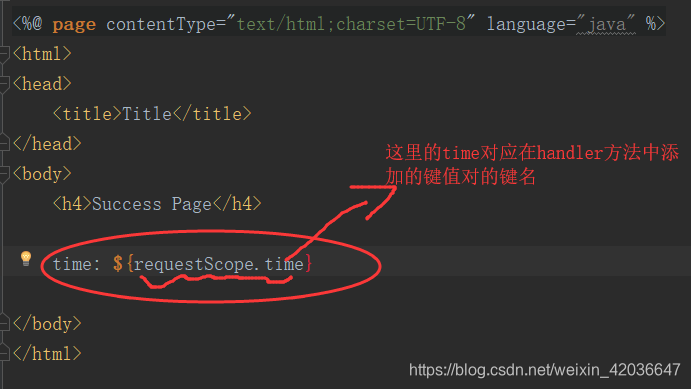
Task: Click the opening <html> tag text
Action: pos(42,54)
